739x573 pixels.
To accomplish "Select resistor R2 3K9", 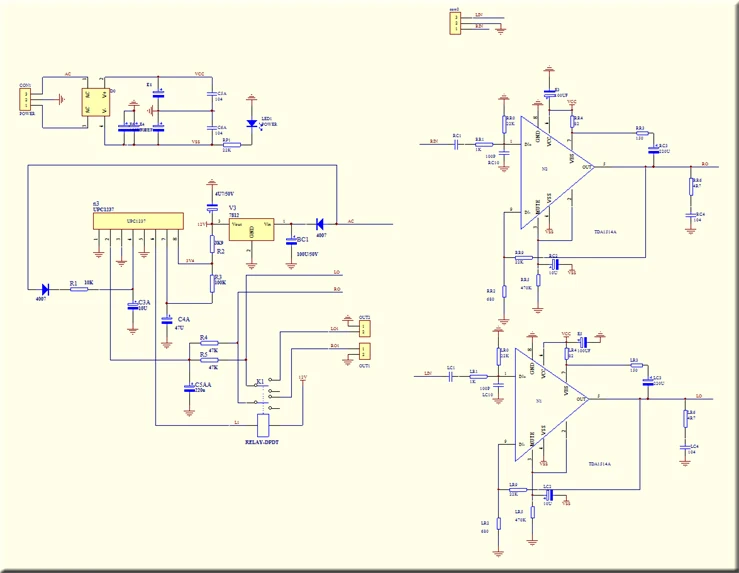I will coord(213,244).
